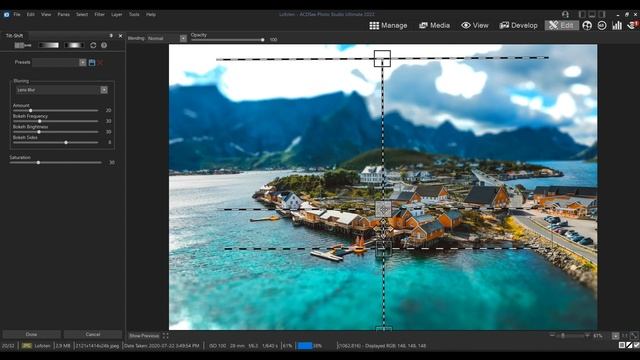Switch to Media mode

[x=434, y=25]
